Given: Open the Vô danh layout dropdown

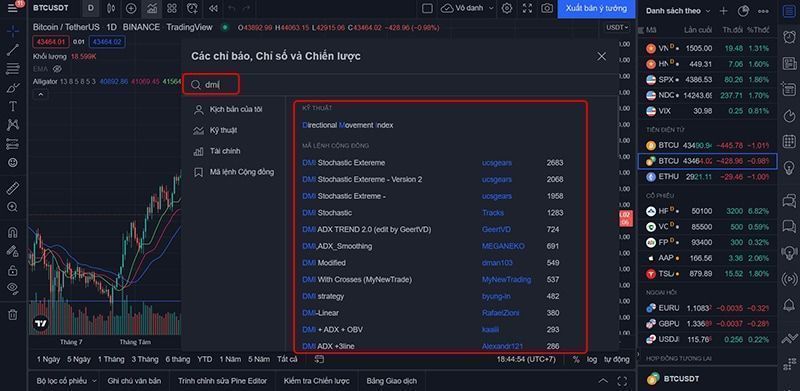Looking at the screenshot, I should (468, 8).
